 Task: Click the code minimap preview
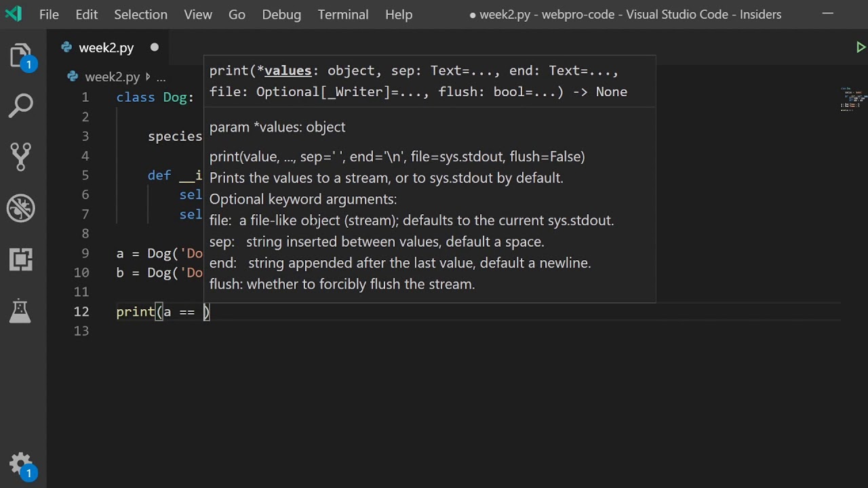click(854, 98)
